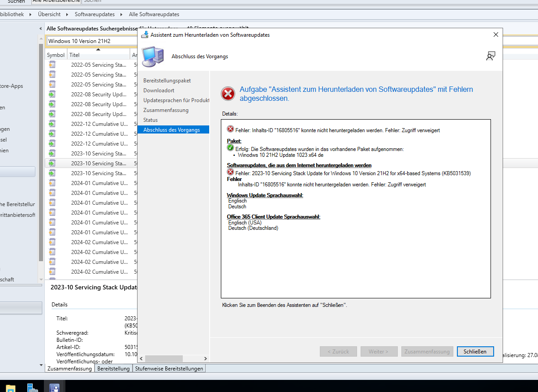Click the update icon beside 2023-10 Servicing Stack
Screen dimensions: 538x392
pos(52,163)
